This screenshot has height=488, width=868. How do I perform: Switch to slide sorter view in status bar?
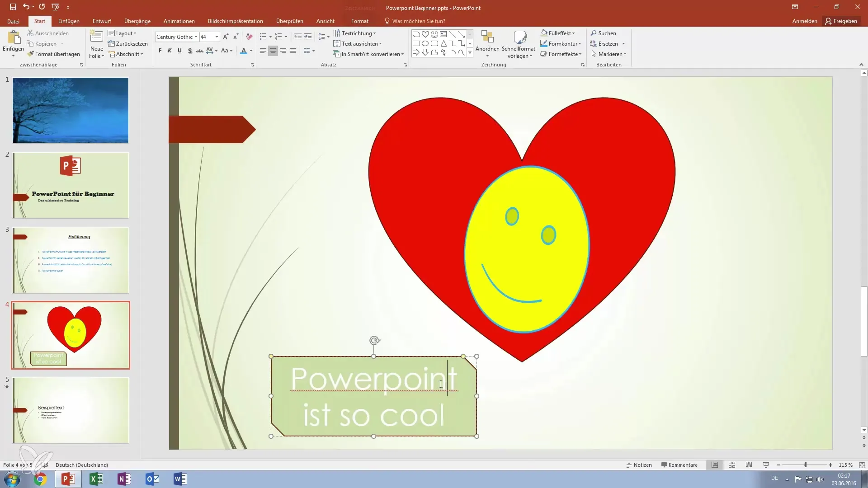(x=732, y=465)
